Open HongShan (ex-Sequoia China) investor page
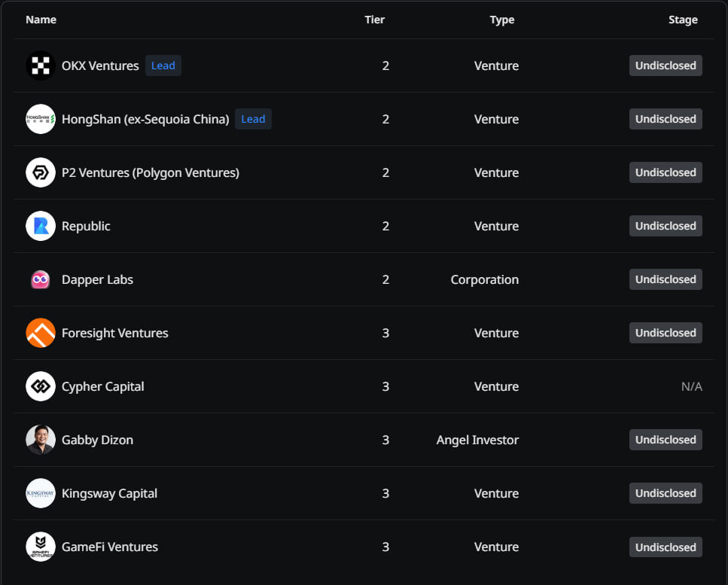Screen dimensions: 728x585 tap(145, 120)
